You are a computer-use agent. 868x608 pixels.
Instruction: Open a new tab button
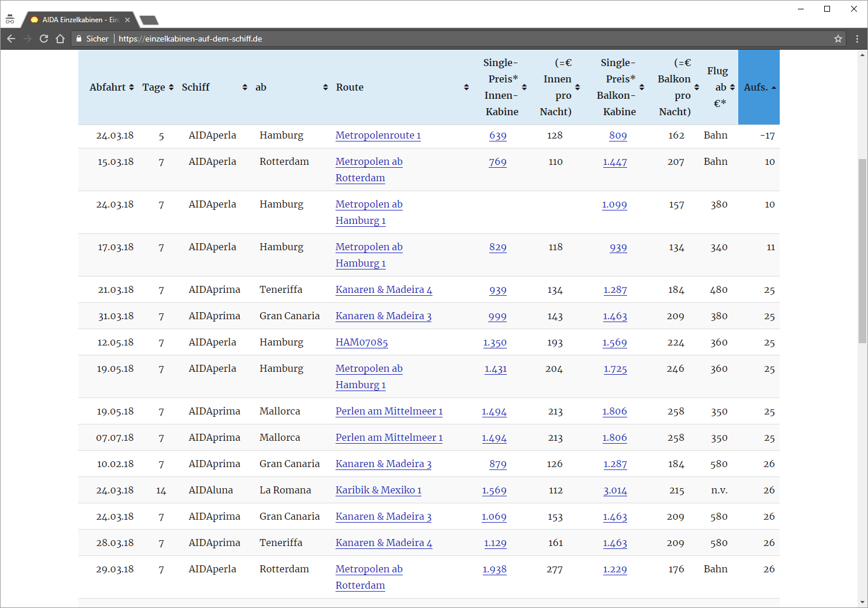149,20
